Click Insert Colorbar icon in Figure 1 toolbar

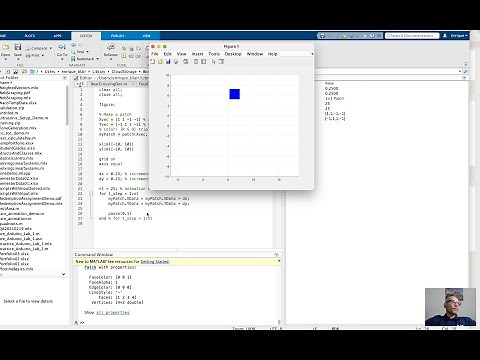196,62
